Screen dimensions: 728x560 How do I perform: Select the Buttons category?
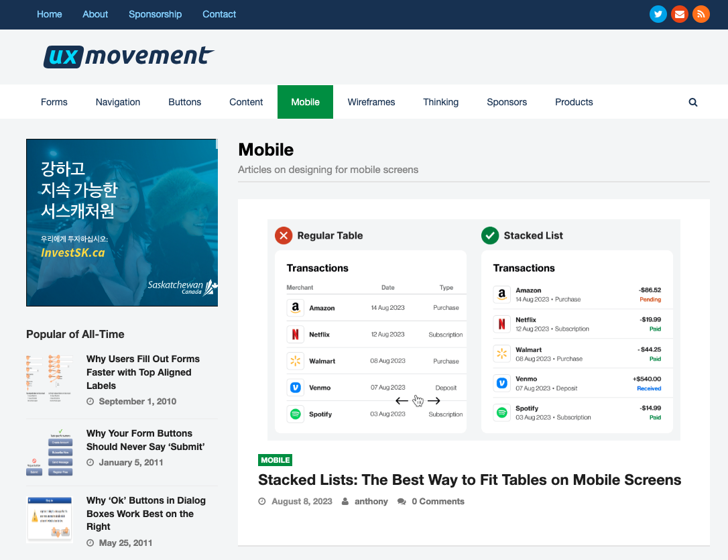click(185, 102)
